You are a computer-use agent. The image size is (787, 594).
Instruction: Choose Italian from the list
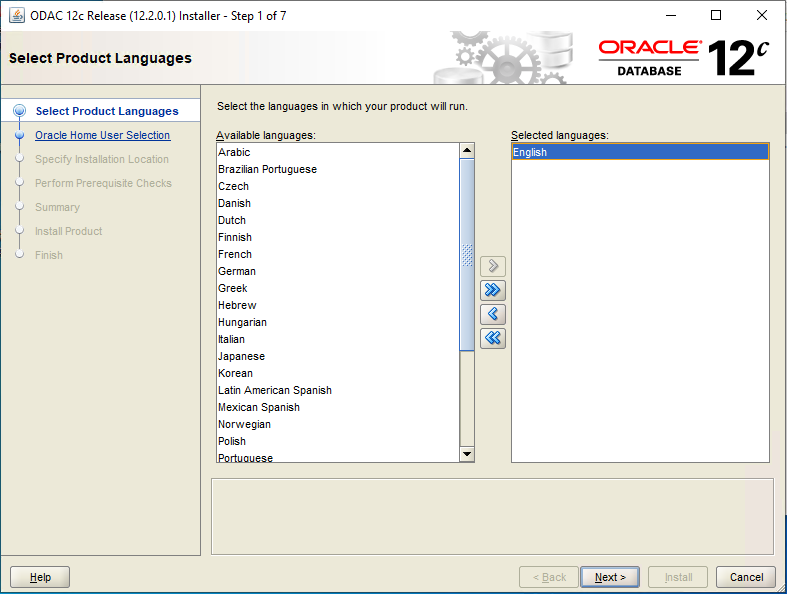coord(338,340)
